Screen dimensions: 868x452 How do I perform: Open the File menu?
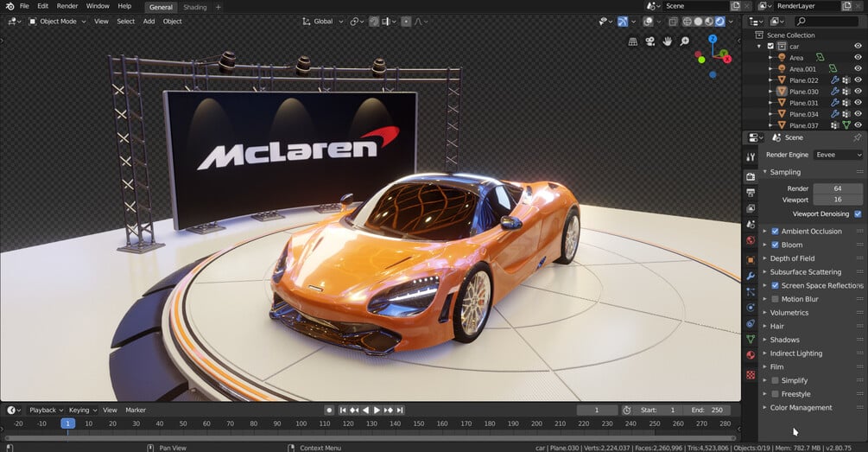(24, 6)
